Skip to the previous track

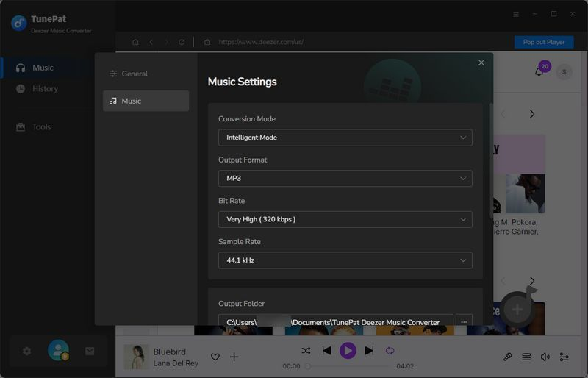[x=326, y=351]
